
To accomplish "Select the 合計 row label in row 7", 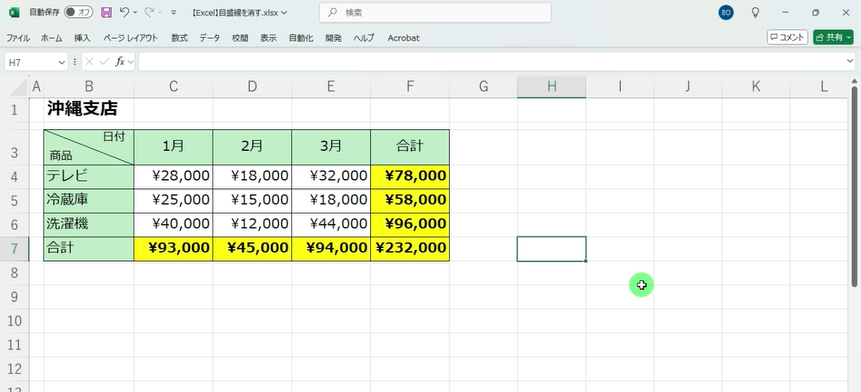I will (x=88, y=249).
